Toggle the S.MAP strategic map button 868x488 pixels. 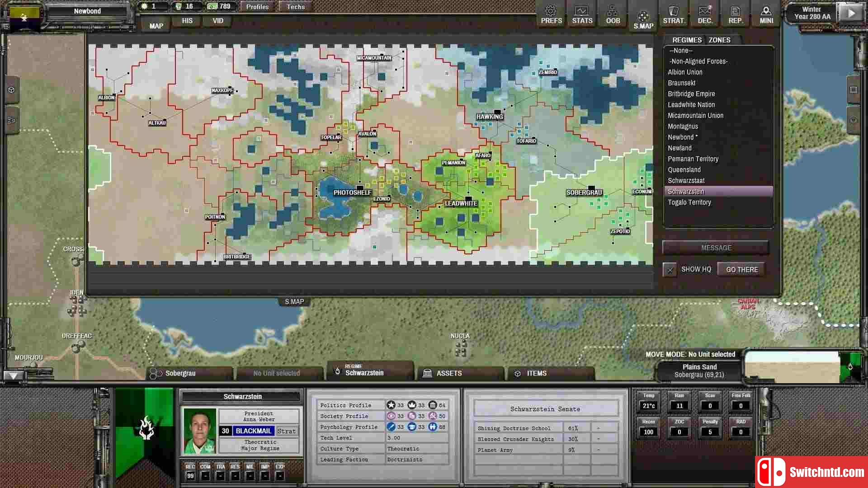pos(643,19)
